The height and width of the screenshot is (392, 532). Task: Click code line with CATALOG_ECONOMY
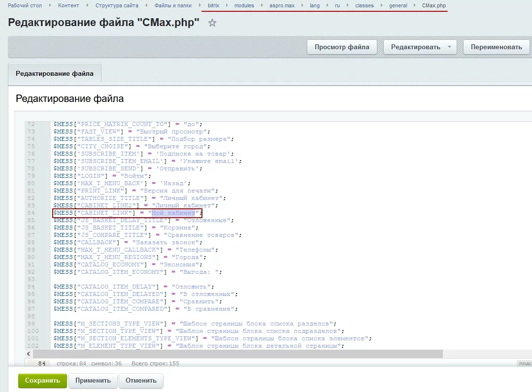pos(128,264)
